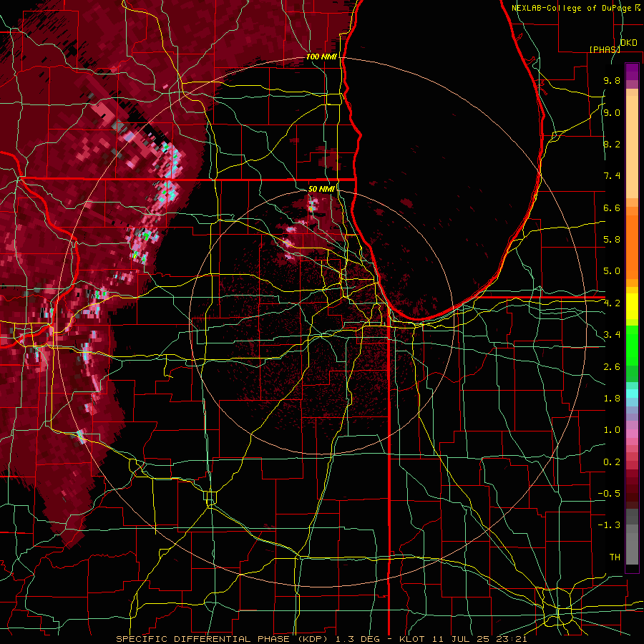
Task: Click the 100 NMI range ring label
Action: pyautogui.click(x=321, y=57)
